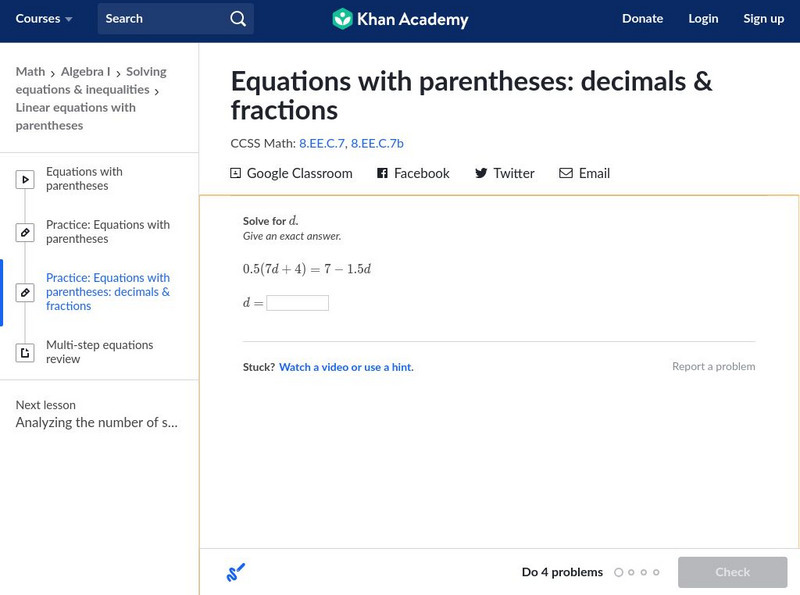Click Watch a video or use a hint
Screen dimensions: 800x595
tap(346, 367)
